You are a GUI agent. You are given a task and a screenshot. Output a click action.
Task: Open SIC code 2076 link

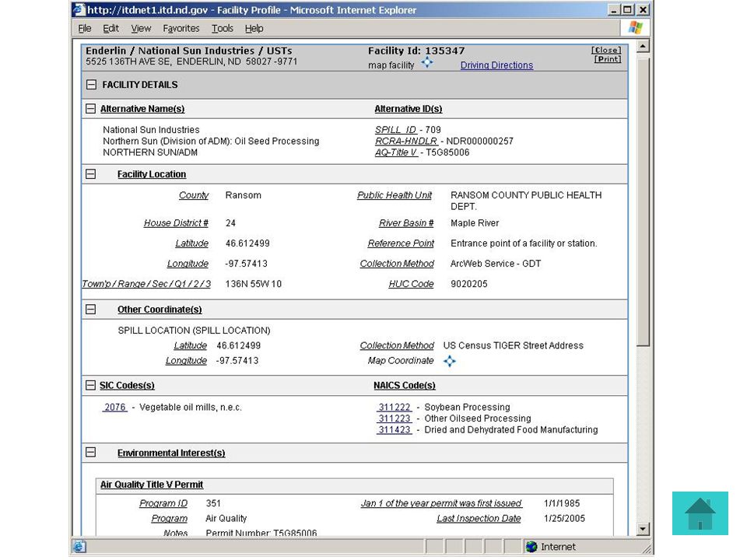[115, 407]
